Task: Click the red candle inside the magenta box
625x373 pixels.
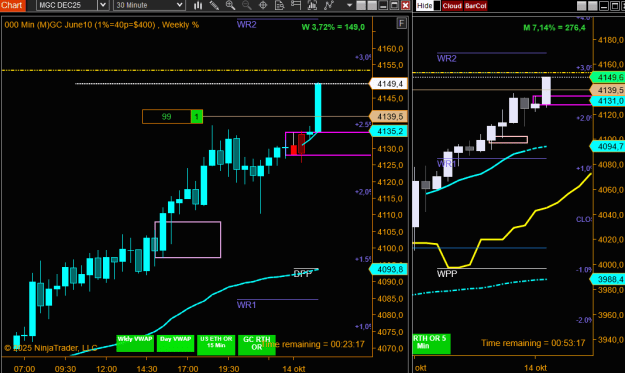Action: pos(294,149)
